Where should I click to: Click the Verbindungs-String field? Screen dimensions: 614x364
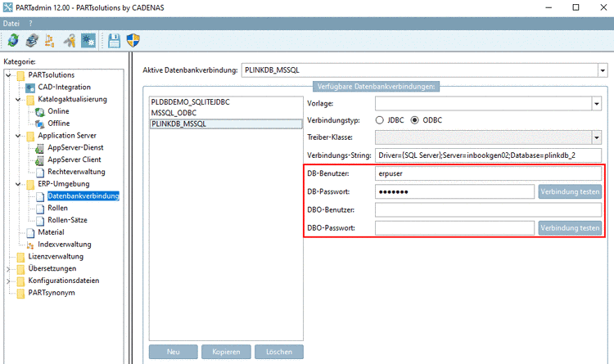click(488, 155)
